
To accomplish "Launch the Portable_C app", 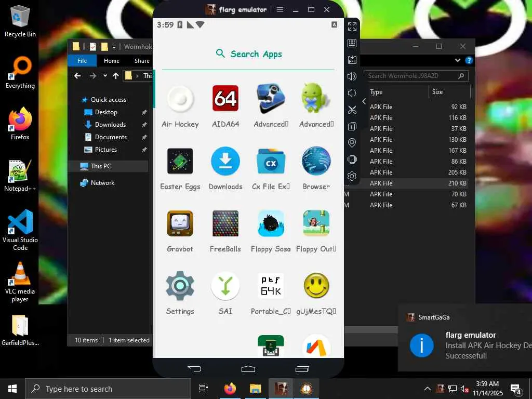I will pos(271,294).
